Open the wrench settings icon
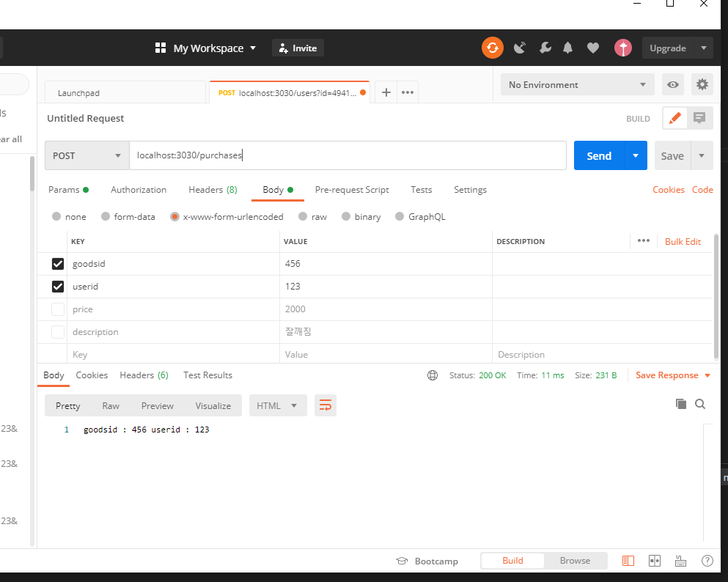 tap(545, 48)
